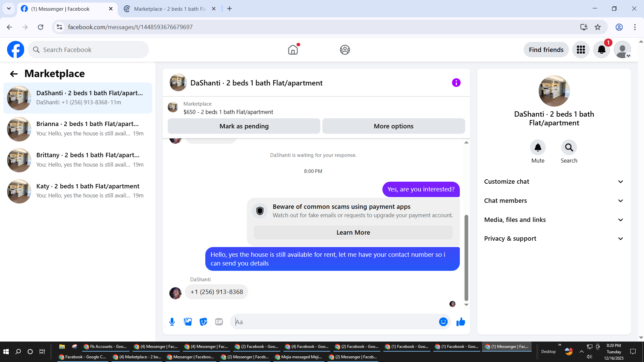Open the Groups icon in top navigation
The height and width of the screenshot is (362, 644).
point(345,50)
